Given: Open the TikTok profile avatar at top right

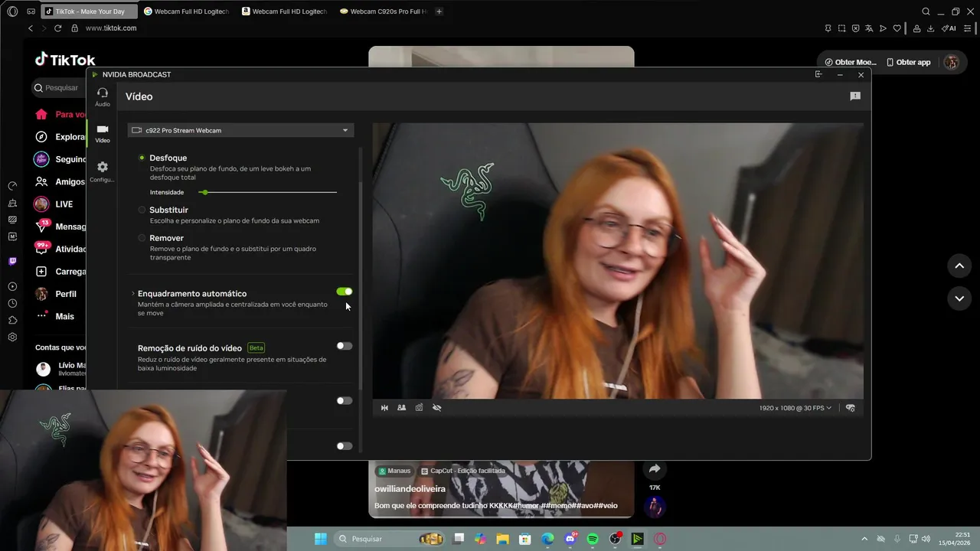Looking at the screenshot, I should pyautogui.click(x=952, y=62).
